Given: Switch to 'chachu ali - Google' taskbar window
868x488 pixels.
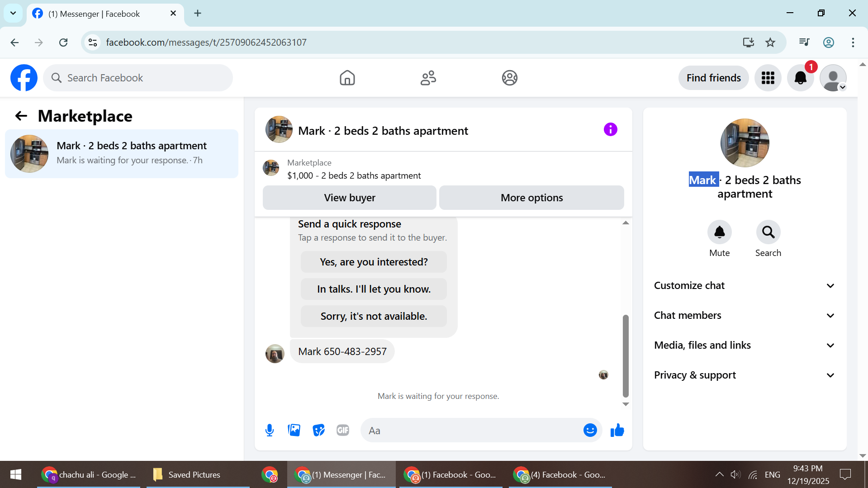Looking at the screenshot, I should click(89, 474).
